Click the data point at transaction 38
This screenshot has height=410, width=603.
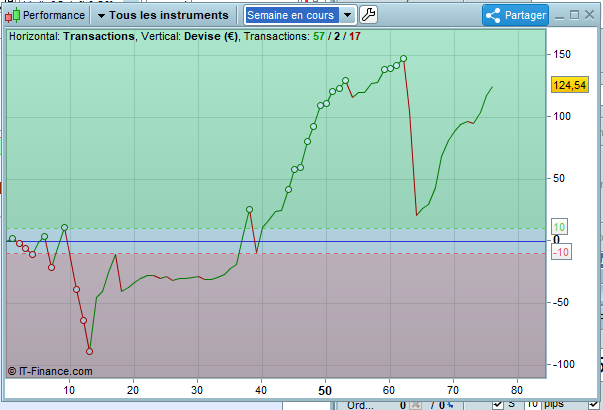[x=249, y=210]
